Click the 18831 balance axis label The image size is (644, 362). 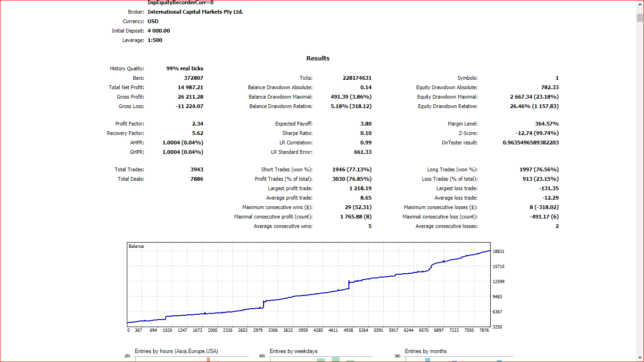tap(498, 252)
